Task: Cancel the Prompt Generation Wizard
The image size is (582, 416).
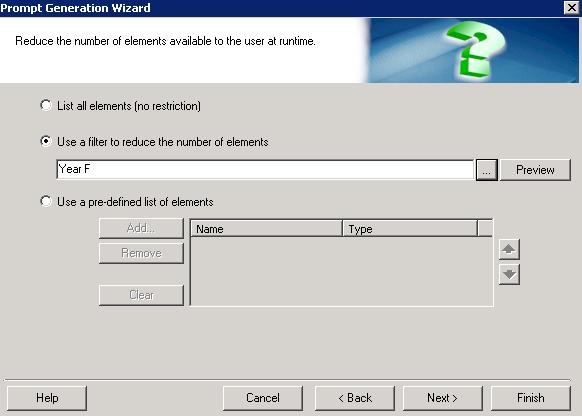Action: (x=262, y=398)
